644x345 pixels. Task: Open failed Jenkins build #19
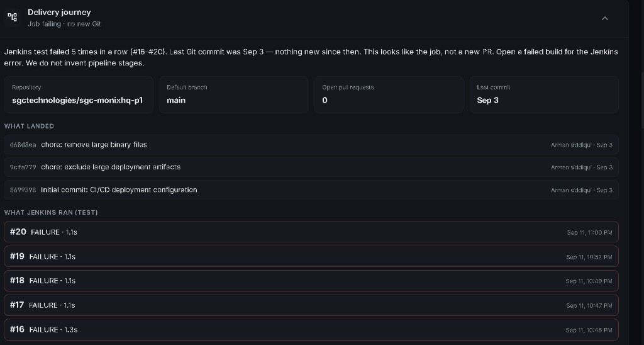point(311,256)
